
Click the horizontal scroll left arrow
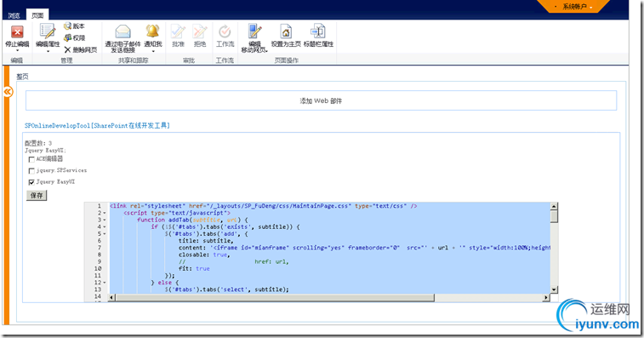click(x=112, y=298)
